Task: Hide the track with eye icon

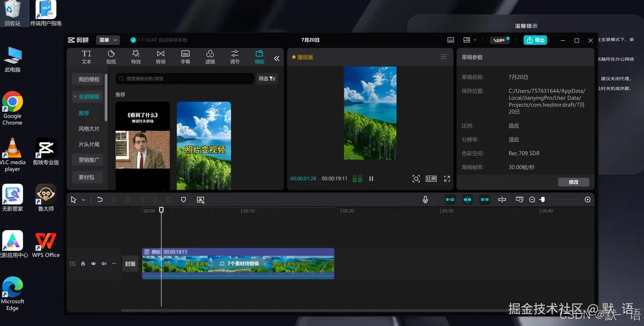Action: 93,264
